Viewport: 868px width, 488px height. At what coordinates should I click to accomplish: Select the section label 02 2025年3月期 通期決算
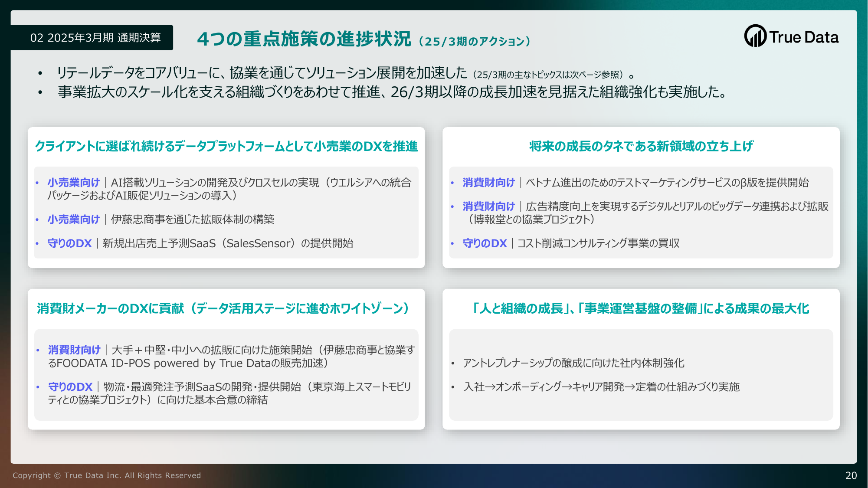95,38
